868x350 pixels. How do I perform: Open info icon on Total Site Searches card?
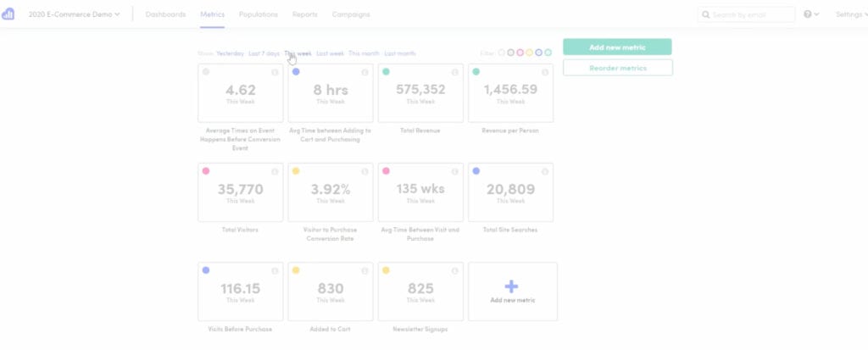[x=545, y=172]
